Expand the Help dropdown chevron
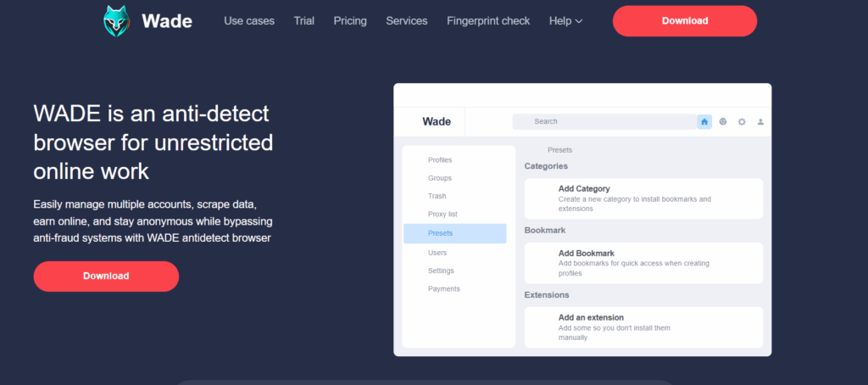 pyautogui.click(x=579, y=21)
